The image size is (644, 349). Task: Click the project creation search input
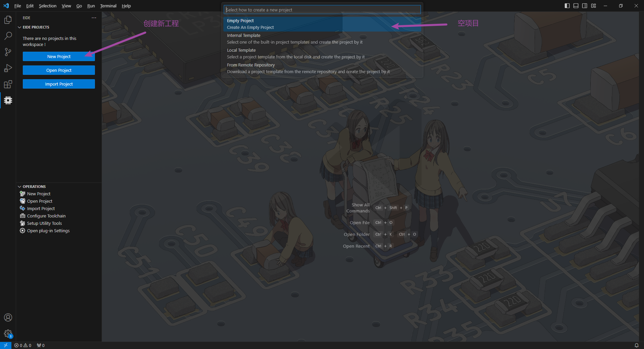pos(322,10)
